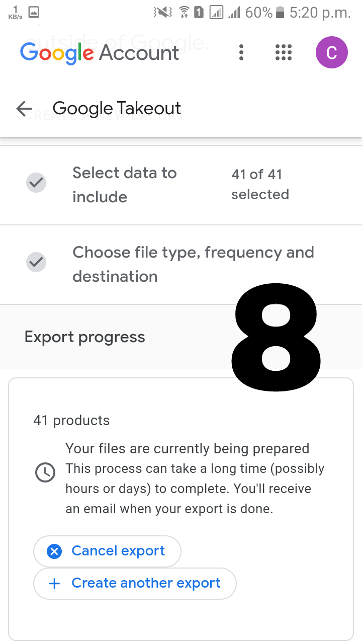Tap the battery indicator in status bar
Image resolution: width=362 pixels, height=644 pixels.
(x=281, y=12)
